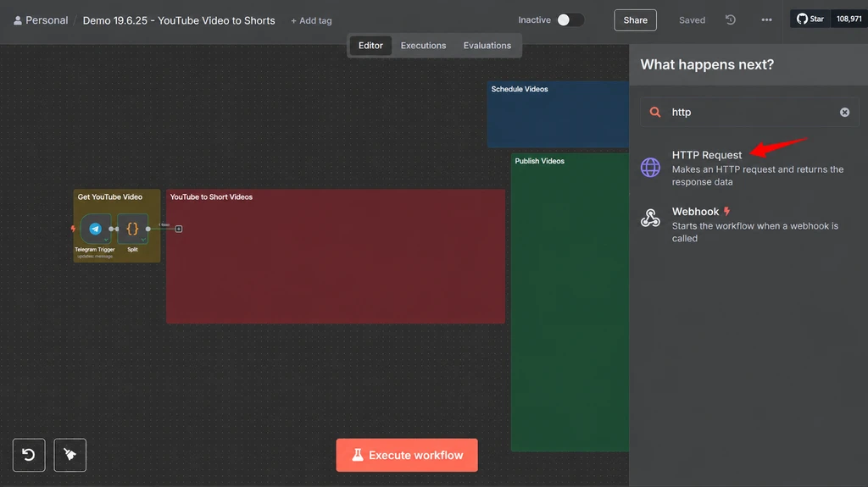Switch to the Executions tab
This screenshot has width=868, height=487.
click(x=423, y=46)
